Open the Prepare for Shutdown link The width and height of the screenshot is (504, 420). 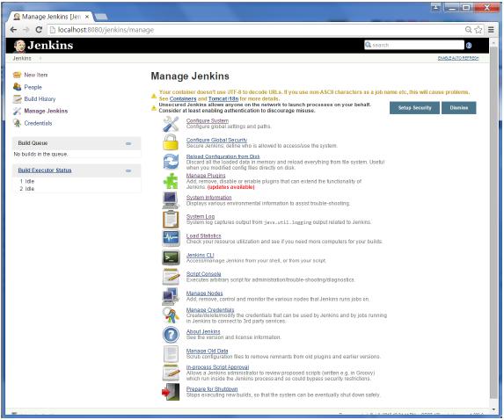tap(212, 389)
